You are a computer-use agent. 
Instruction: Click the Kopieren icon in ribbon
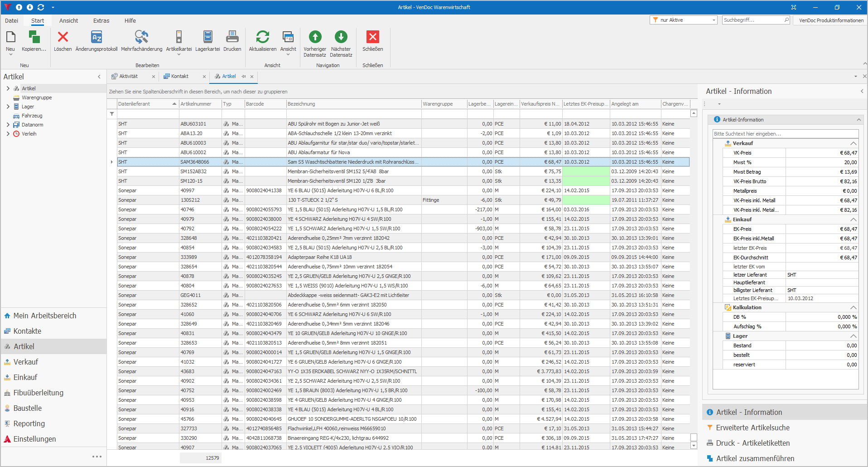coord(34,38)
